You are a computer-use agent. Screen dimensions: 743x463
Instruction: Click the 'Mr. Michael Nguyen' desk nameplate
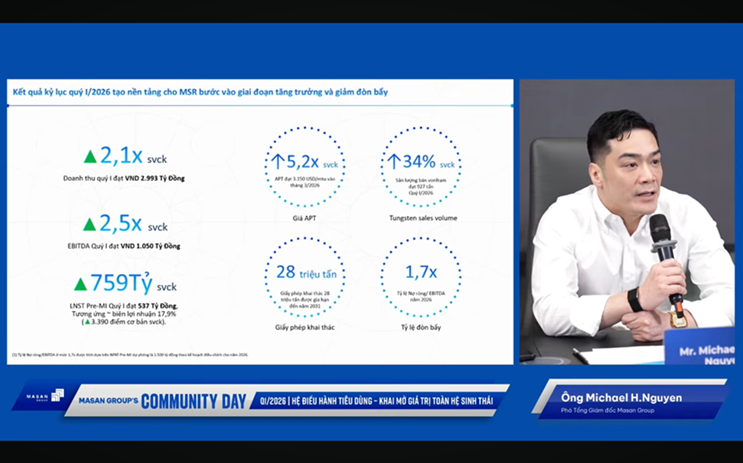[700, 347]
